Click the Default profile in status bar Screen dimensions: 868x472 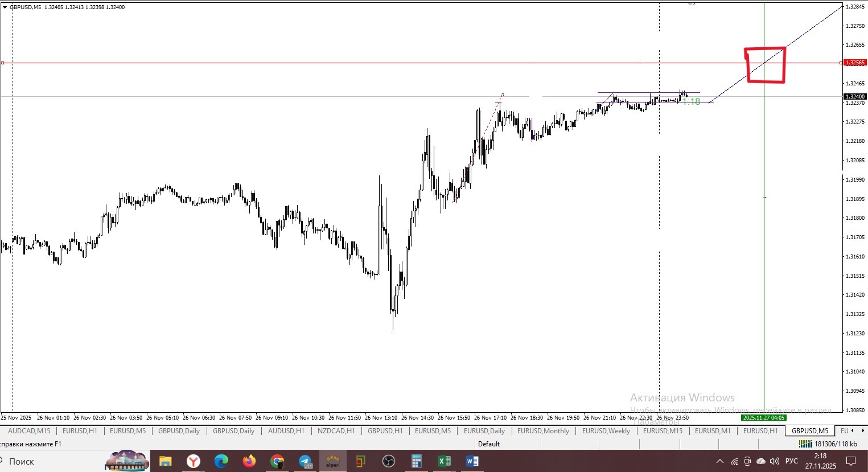[489, 444]
